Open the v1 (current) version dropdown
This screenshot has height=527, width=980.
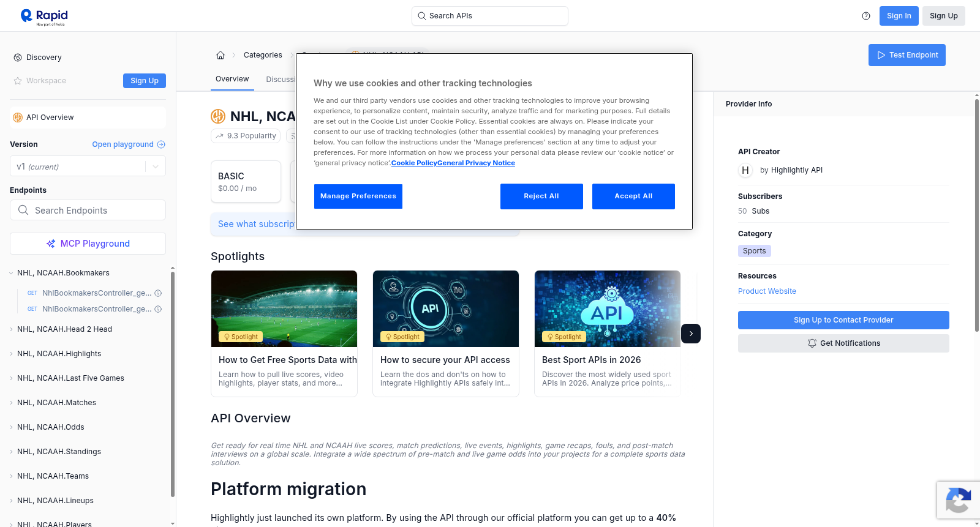coord(88,166)
